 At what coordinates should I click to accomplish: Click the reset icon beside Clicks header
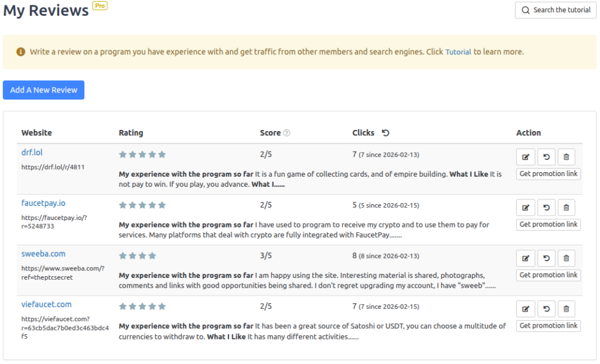[385, 133]
